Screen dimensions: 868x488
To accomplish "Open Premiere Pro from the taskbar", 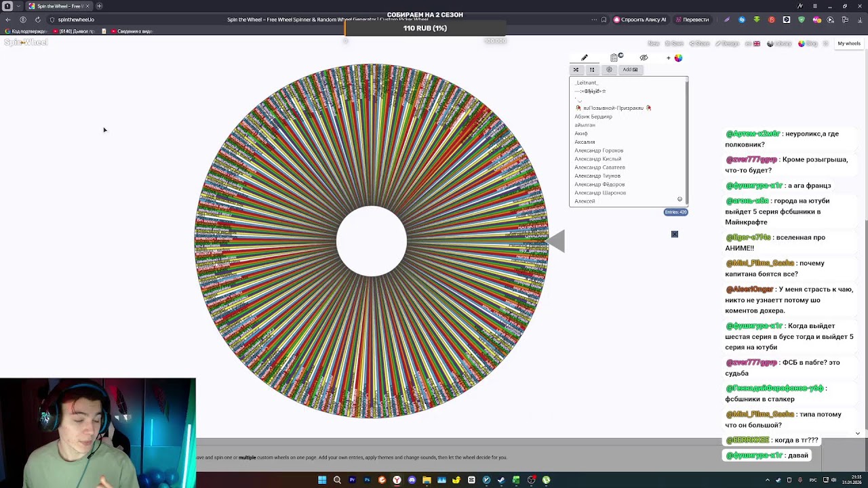I will coord(352,480).
